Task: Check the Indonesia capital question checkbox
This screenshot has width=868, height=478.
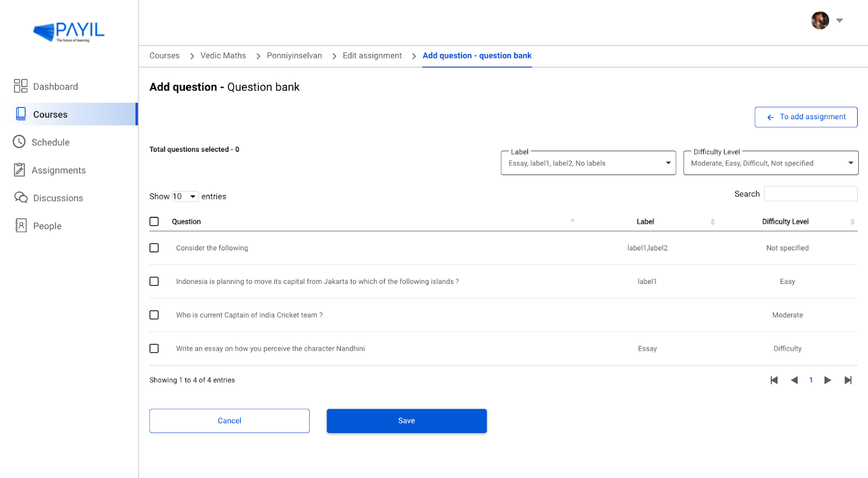Action: (x=154, y=281)
